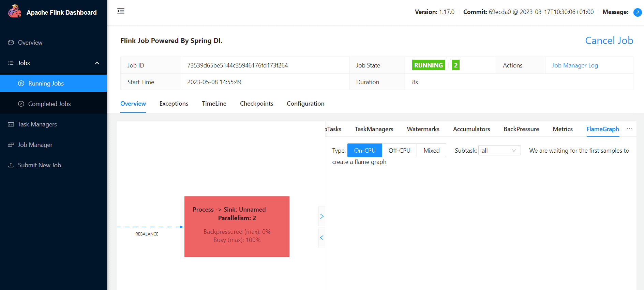Open the BackPressure detail tab

521,129
